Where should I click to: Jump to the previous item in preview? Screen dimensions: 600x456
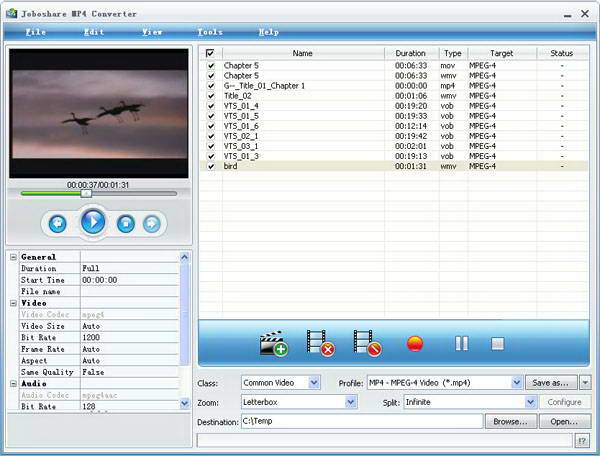pyautogui.click(x=58, y=223)
